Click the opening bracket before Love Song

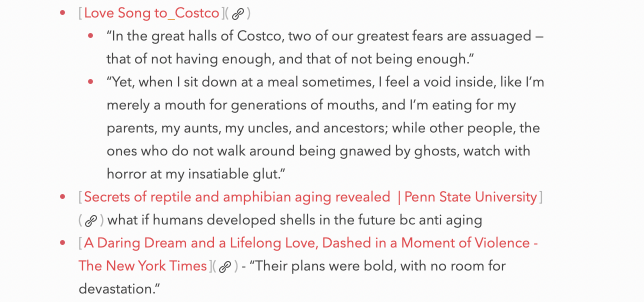click(x=80, y=13)
